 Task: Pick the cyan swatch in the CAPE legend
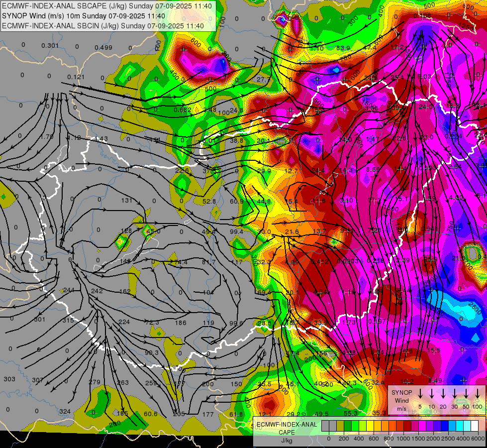(x=459, y=426)
